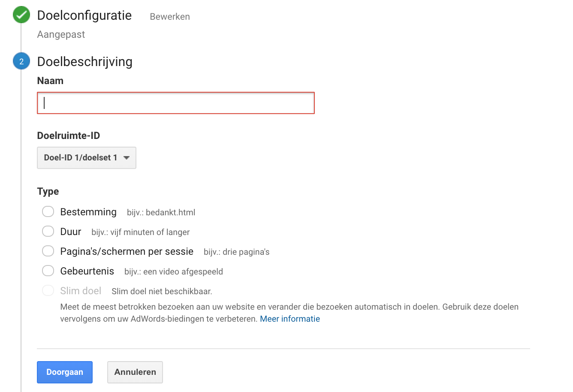The image size is (573, 392).
Task: Cancel using the Annuleren button
Action: point(135,372)
